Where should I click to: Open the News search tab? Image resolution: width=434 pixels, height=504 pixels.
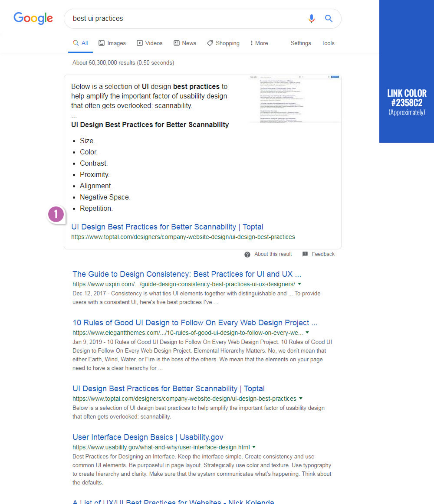[185, 43]
